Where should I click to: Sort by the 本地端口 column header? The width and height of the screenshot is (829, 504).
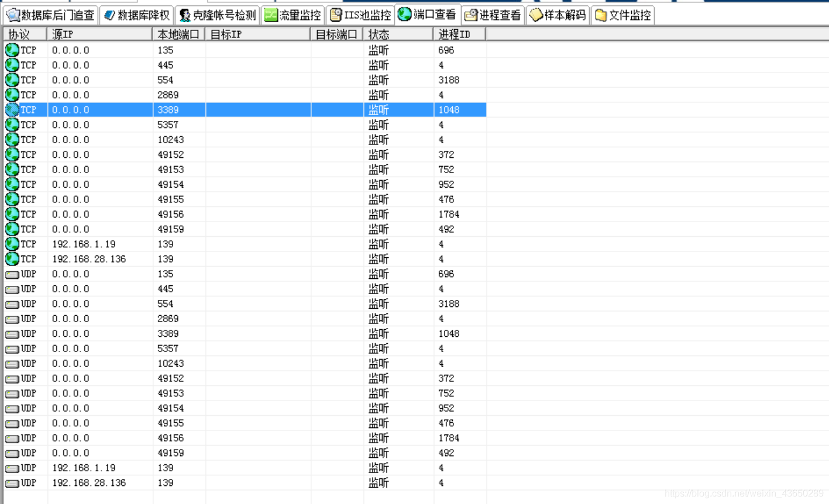tap(179, 34)
